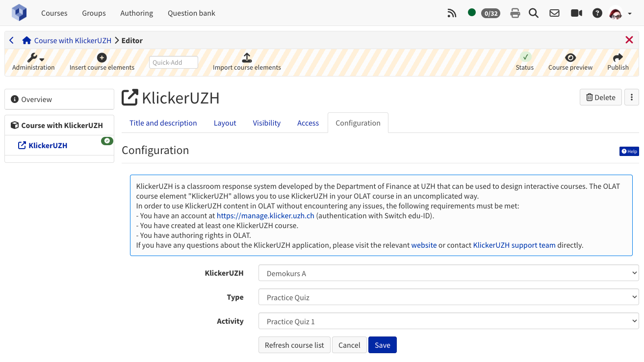
Task: Check course Status via the checkmark icon
Action: pyautogui.click(x=525, y=57)
